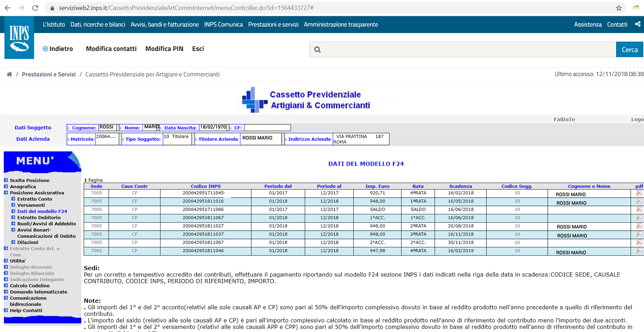Open Versamenti in the side menu
This screenshot has height=332, width=644.
click(31, 205)
